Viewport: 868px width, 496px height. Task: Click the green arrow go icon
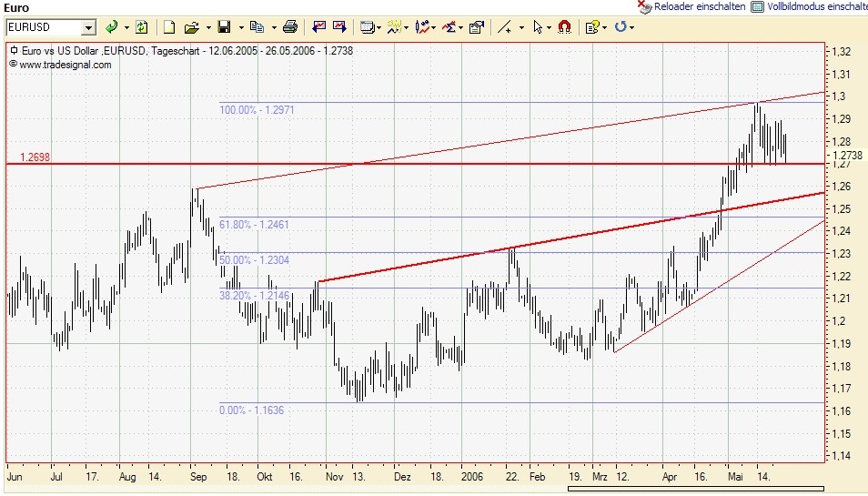(x=111, y=27)
